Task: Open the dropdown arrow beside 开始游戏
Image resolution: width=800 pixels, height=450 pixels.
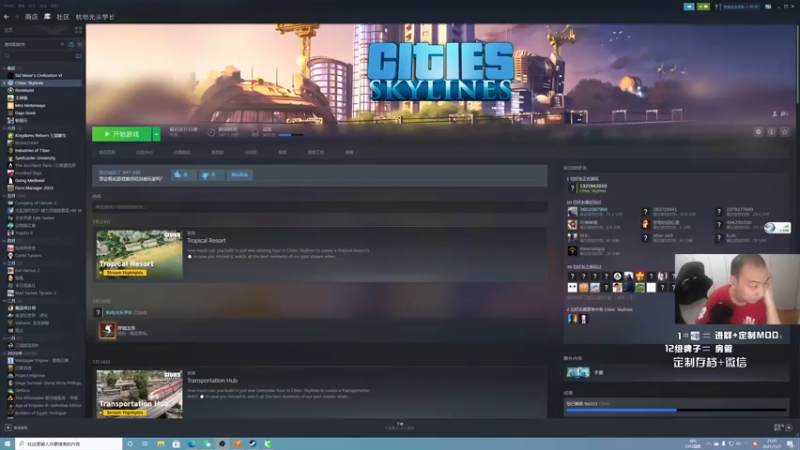Action: tap(157, 134)
